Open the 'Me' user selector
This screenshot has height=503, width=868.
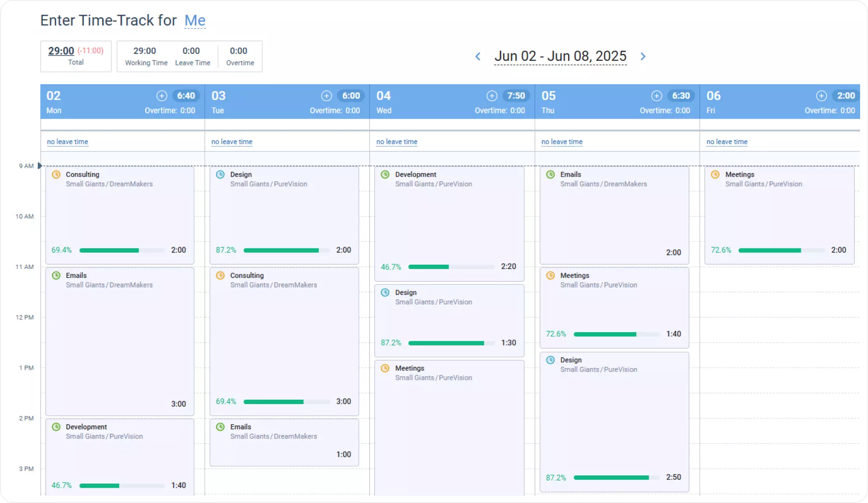click(x=195, y=20)
